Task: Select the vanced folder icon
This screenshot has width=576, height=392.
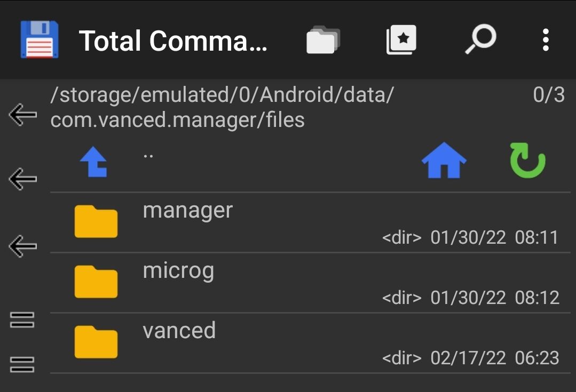Action: pos(96,342)
